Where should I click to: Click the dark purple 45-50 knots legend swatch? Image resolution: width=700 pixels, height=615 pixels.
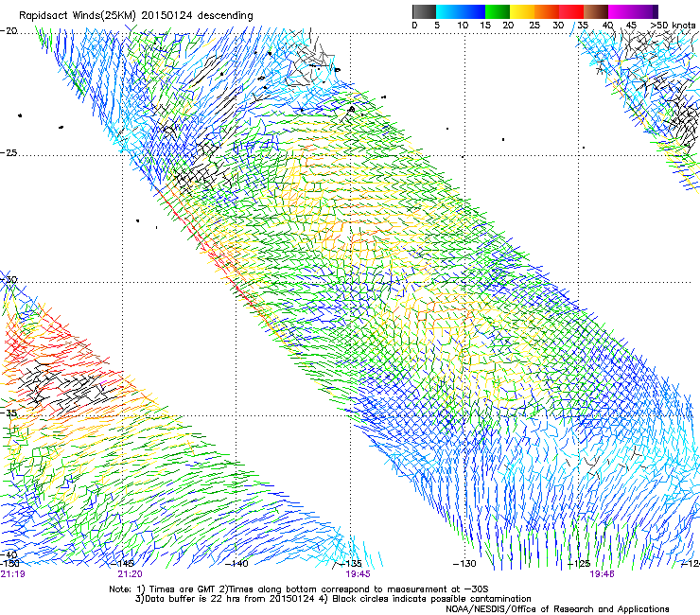645,12
